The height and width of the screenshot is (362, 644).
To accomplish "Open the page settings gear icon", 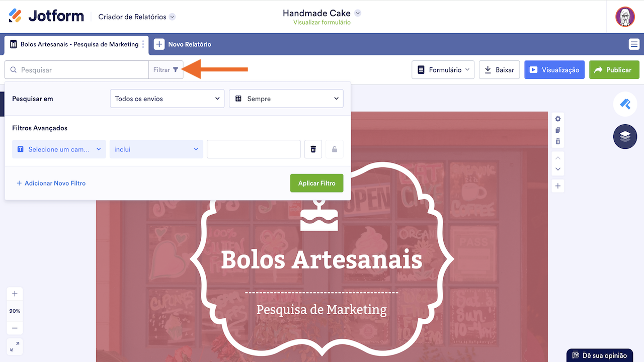I will [558, 119].
